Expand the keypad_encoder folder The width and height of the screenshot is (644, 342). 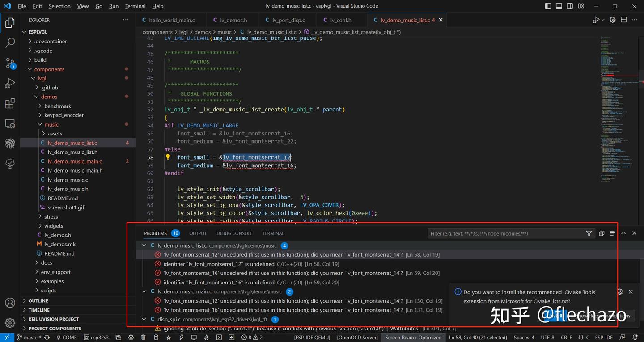coord(41,115)
